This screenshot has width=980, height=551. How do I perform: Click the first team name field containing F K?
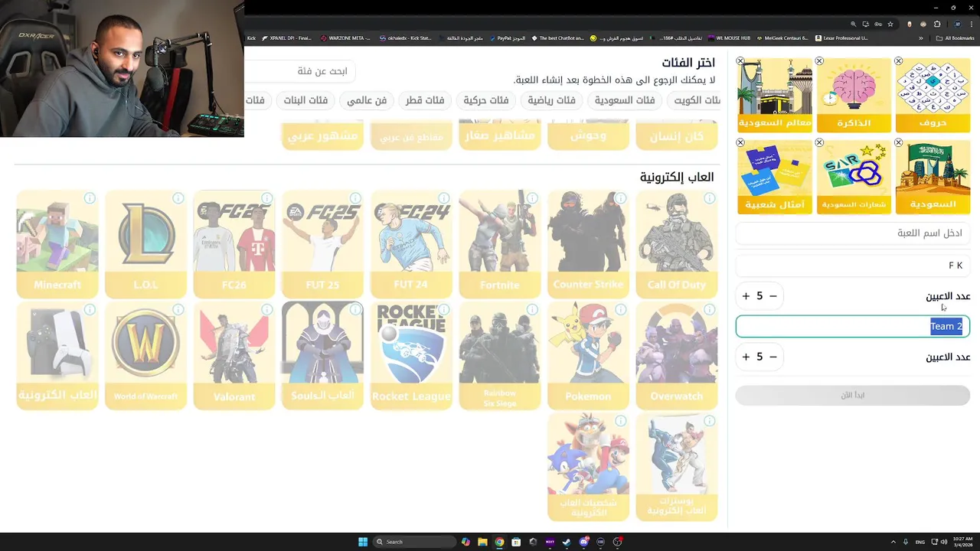click(853, 266)
